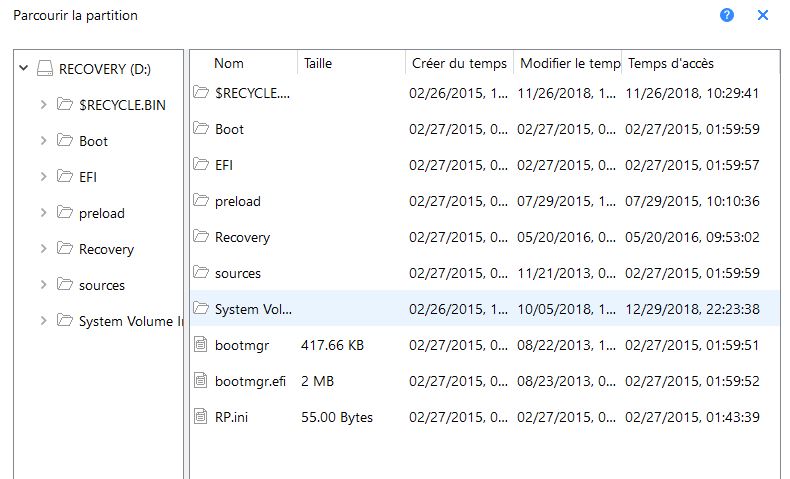Select $RECYCLE.BIN in the tree
Image resolution: width=790 pixels, height=479 pixels.
click(122, 105)
